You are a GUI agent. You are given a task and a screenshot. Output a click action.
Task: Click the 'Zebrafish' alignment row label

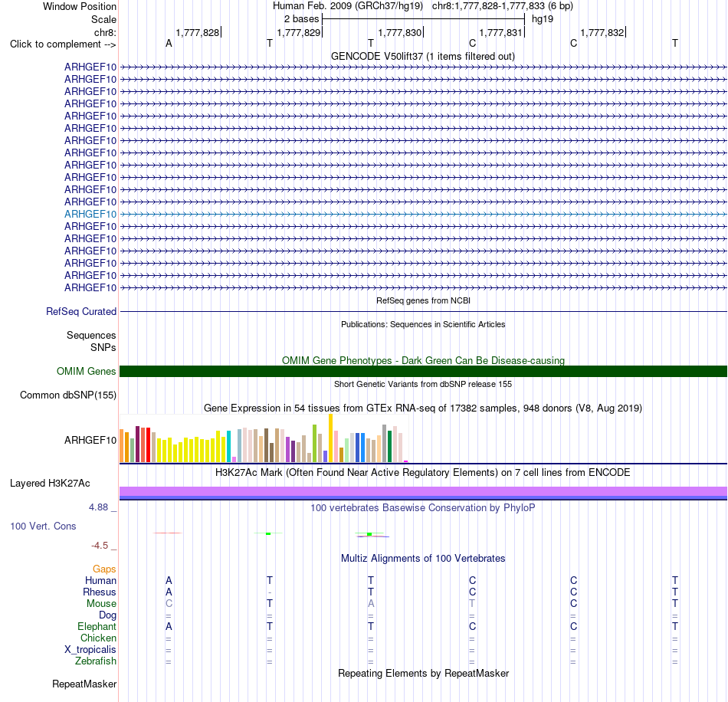pos(96,661)
